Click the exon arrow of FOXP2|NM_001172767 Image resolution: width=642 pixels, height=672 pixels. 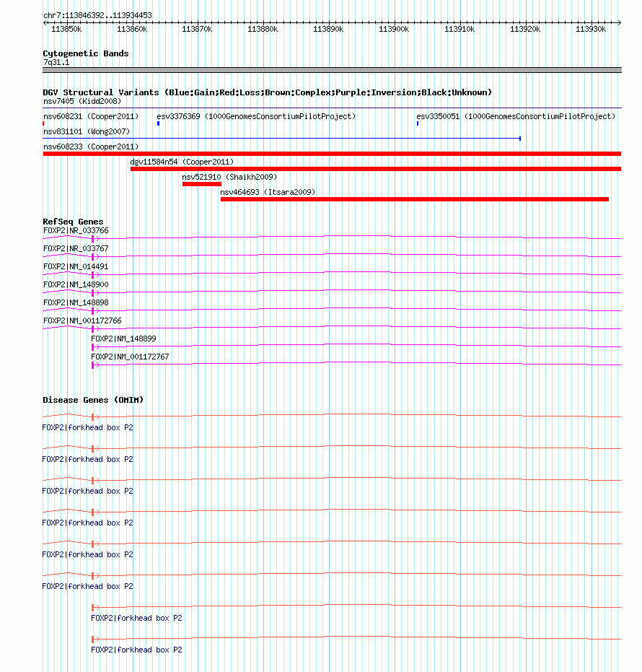(x=95, y=365)
